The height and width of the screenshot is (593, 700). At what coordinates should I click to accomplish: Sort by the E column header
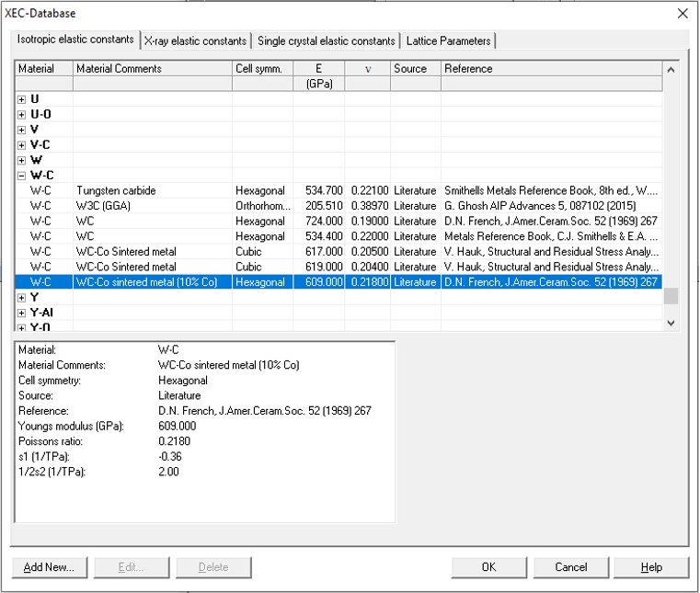coord(318,68)
